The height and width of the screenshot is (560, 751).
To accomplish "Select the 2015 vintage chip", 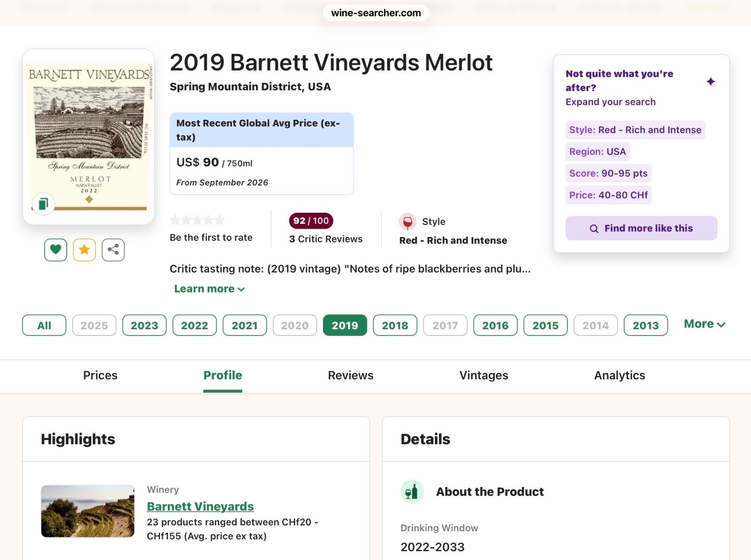I will tap(545, 325).
